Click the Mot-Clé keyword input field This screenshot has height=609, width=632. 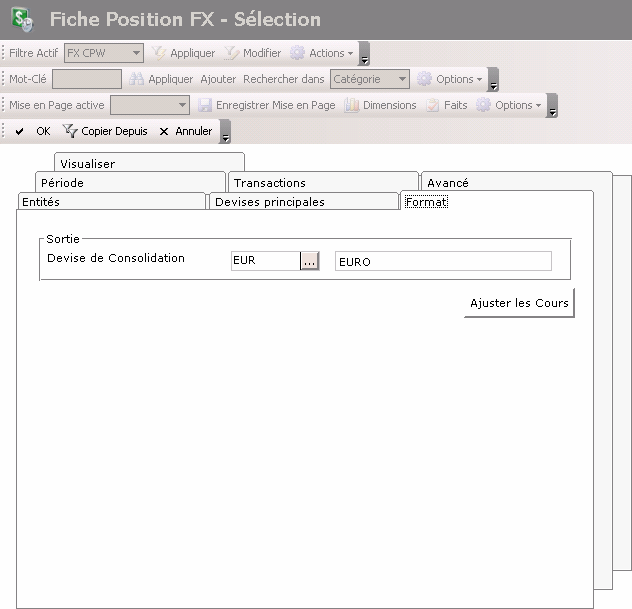(86, 79)
